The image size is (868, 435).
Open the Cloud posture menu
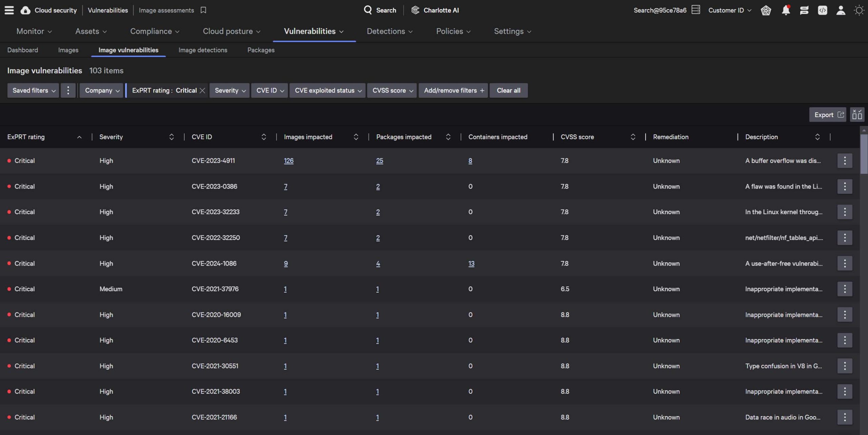[x=232, y=31]
